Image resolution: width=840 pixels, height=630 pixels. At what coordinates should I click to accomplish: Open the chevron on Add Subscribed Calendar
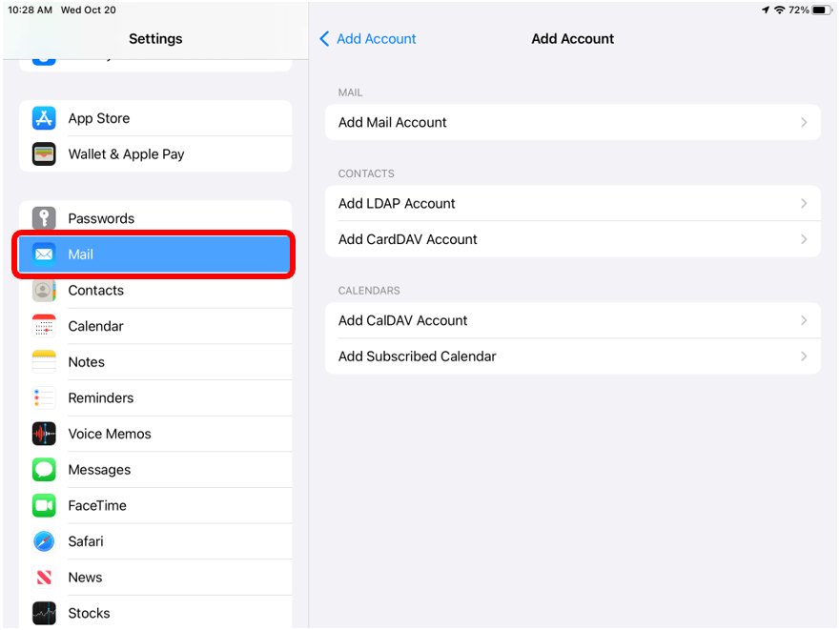[x=804, y=356]
